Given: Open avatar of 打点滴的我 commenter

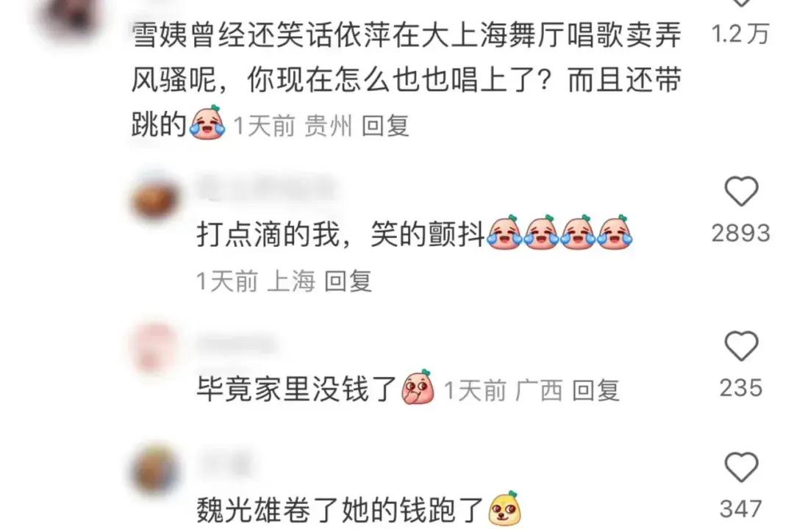Looking at the screenshot, I should pyautogui.click(x=155, y=199).
